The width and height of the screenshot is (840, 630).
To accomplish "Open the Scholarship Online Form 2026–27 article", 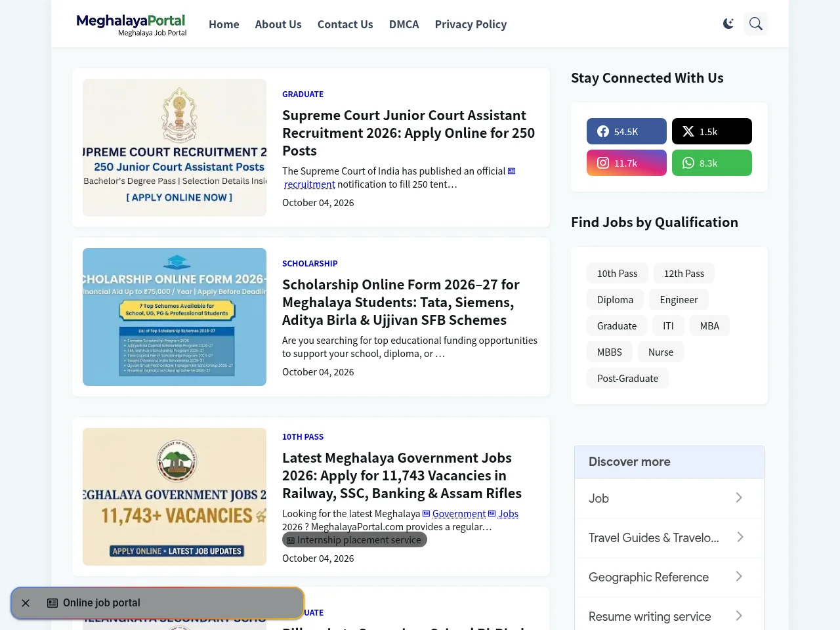I will tap(401, 303).
